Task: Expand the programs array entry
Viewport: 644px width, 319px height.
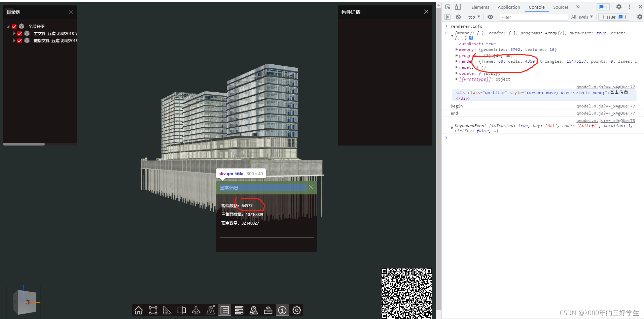Action: (457, 56)
